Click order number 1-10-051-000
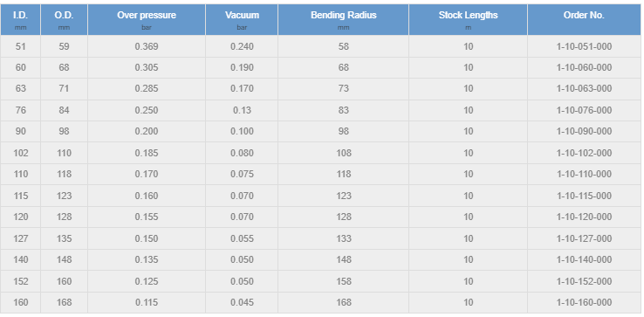This screenshot has width=644, height=317. [x=584, y=46]
